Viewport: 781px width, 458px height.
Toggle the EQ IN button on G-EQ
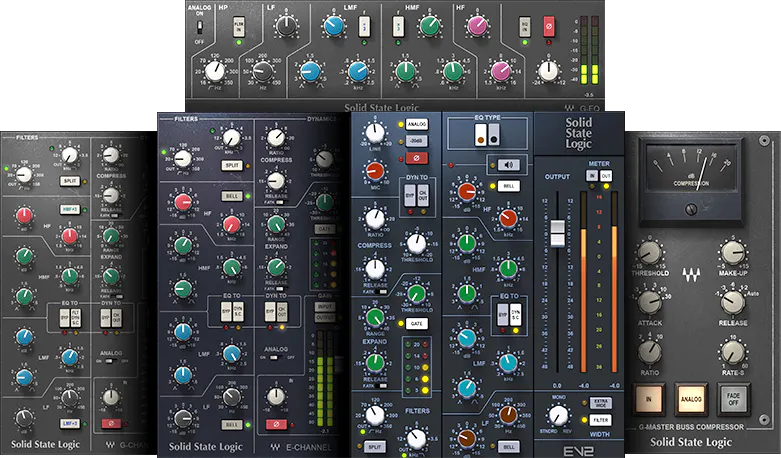click(524, 27)
